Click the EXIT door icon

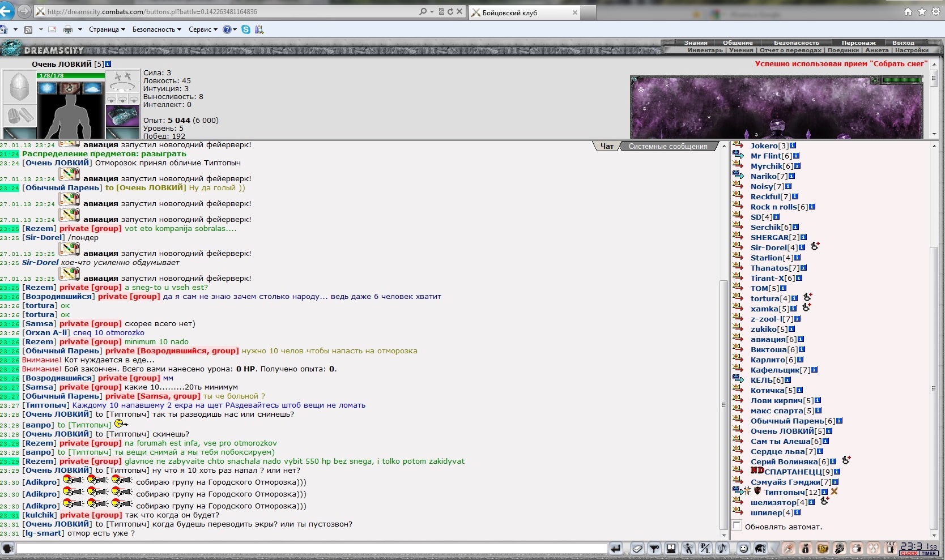891,548
